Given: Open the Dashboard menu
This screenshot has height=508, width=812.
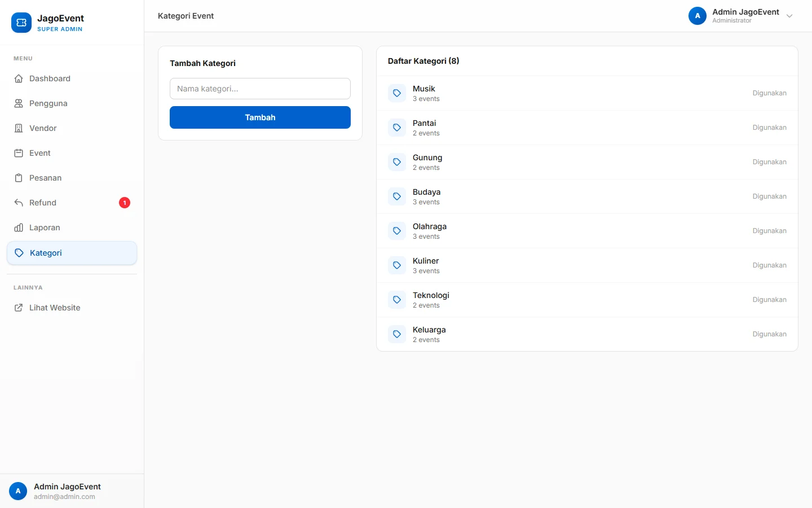Looking at the screenshot, I should coord(72,78).
